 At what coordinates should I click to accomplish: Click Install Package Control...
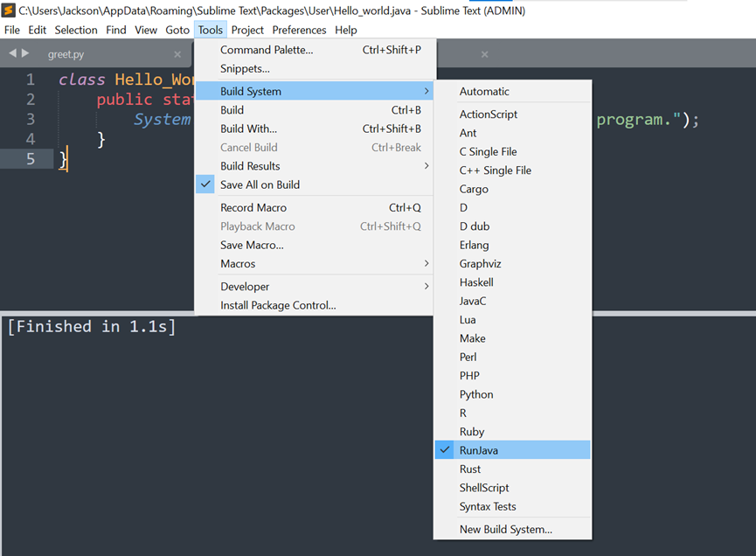coord(314,305)
